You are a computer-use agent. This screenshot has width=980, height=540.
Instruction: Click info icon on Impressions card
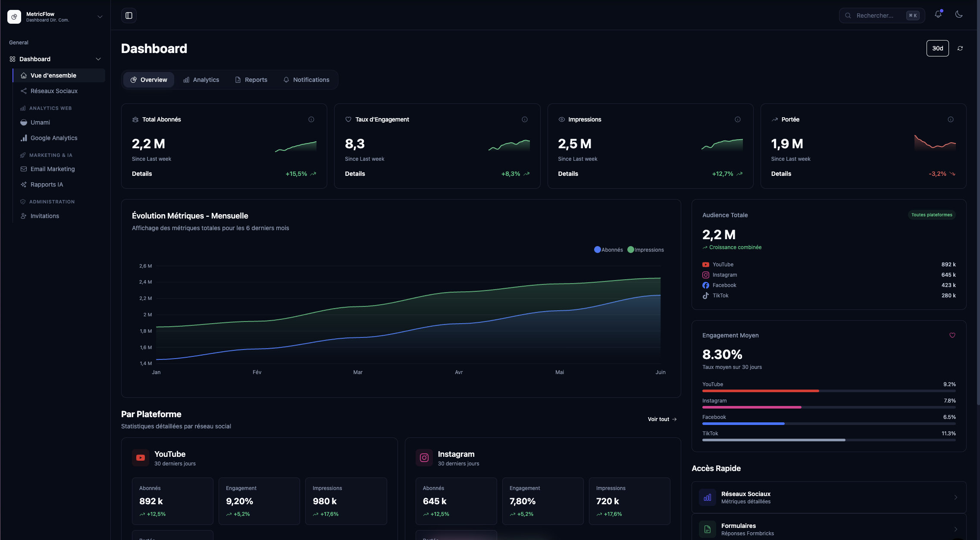[738, 119]
